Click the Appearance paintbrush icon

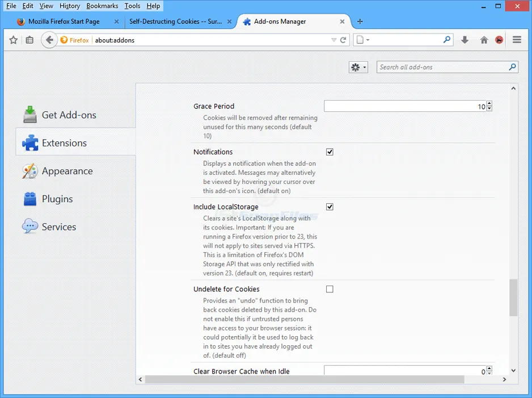point(30,171)
